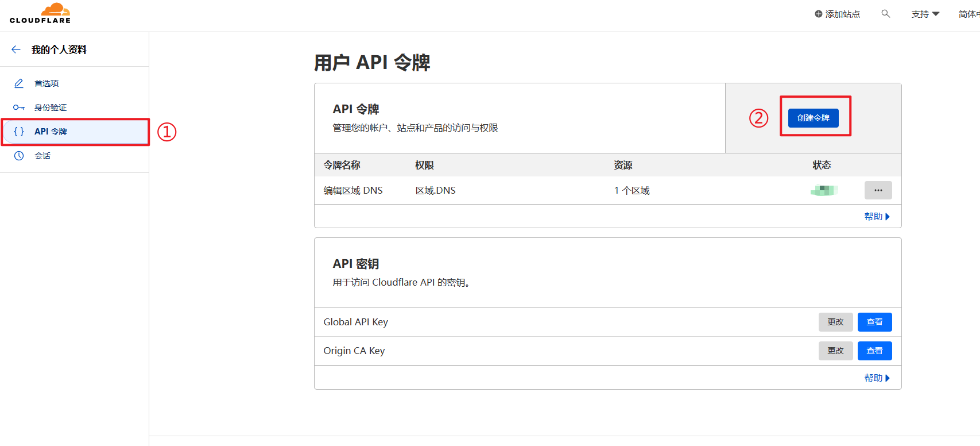
Task: Click the Global API Key label
Action: pos(356,322)
